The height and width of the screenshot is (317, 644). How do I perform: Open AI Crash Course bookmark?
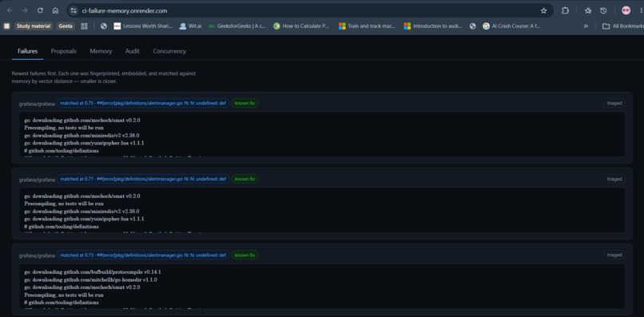coord(511,26)
